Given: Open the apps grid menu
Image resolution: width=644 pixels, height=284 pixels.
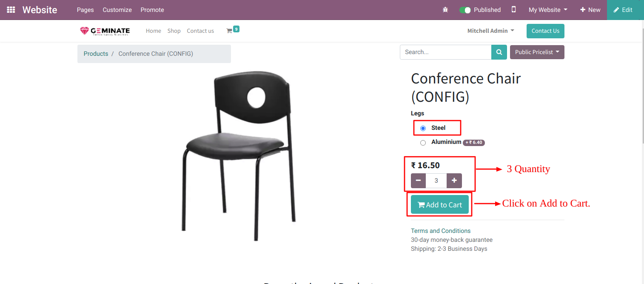Looking at the screenshot, I should pos(11,9).
